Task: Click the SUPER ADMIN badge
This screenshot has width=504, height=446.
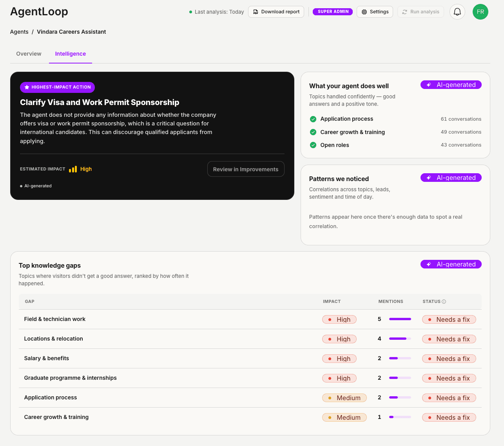Action: point(333,12)
